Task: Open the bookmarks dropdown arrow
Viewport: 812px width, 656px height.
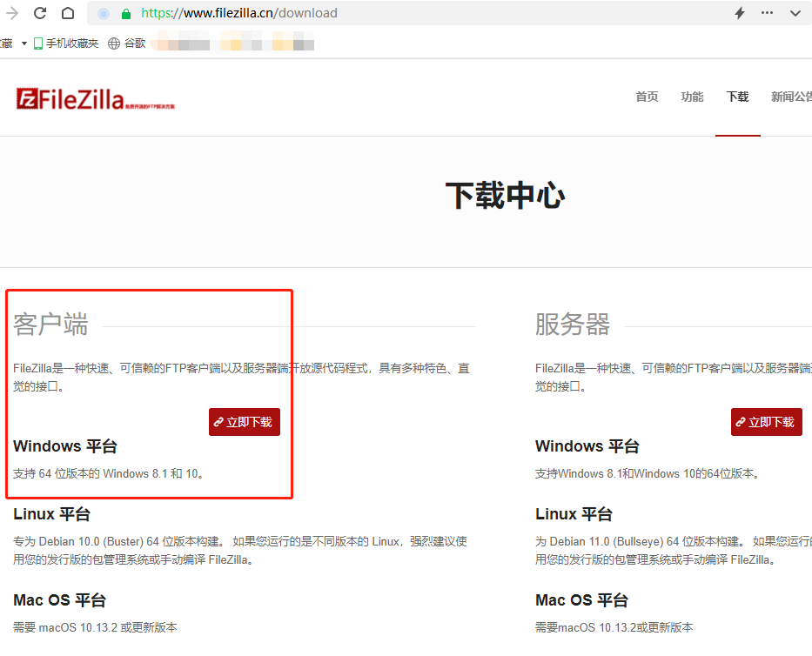Action: [23, 44]
